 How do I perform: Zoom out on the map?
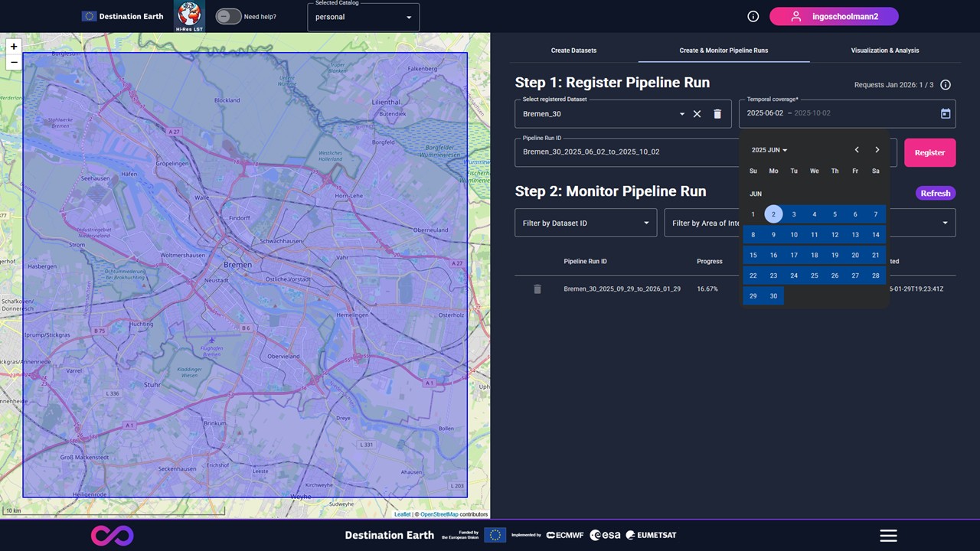click(13, 63)
